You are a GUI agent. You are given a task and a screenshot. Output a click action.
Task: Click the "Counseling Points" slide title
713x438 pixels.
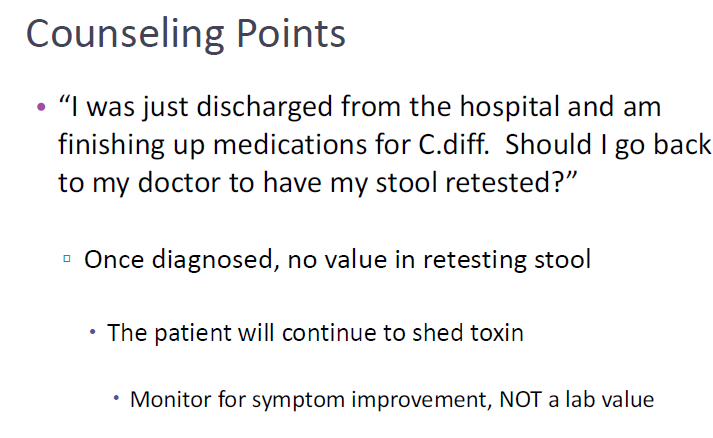(185, 34)
